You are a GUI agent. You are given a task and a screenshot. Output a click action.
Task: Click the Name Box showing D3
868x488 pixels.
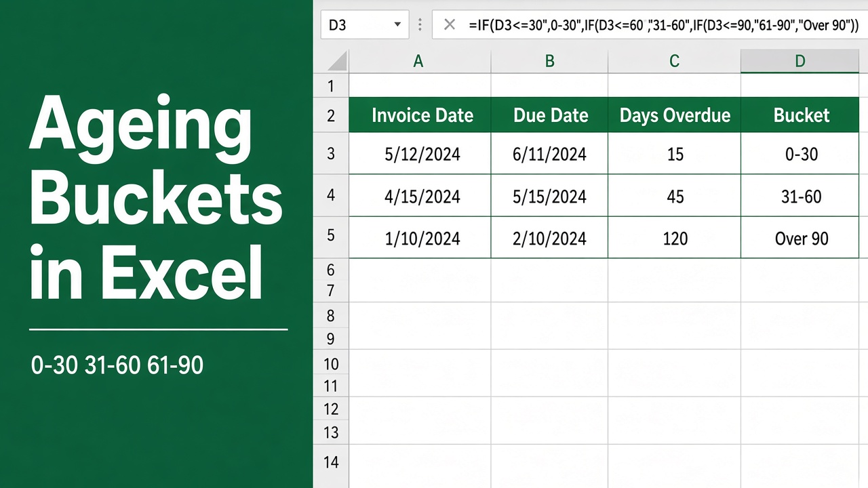click(x=365, y=25)
